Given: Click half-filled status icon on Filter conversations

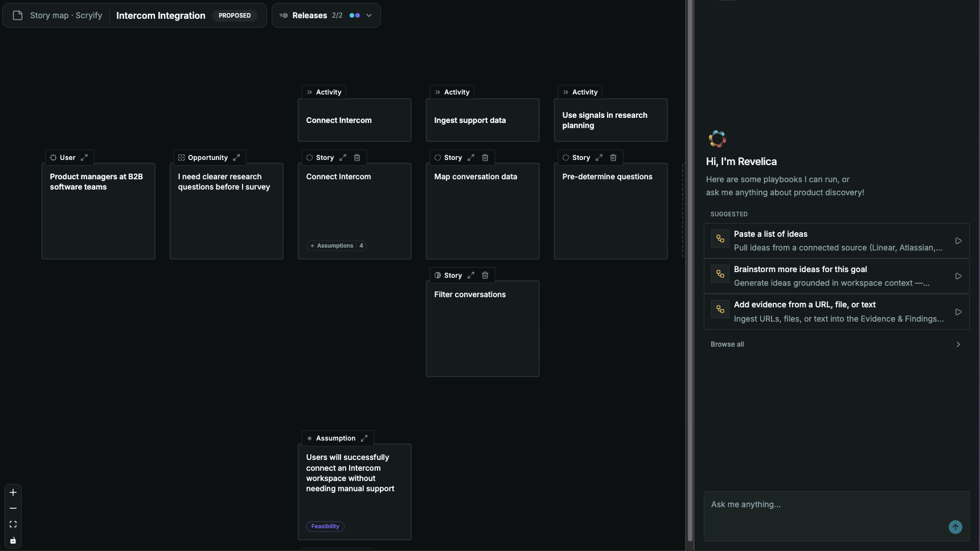Looking at the screenshot, I should coord(438,275).
